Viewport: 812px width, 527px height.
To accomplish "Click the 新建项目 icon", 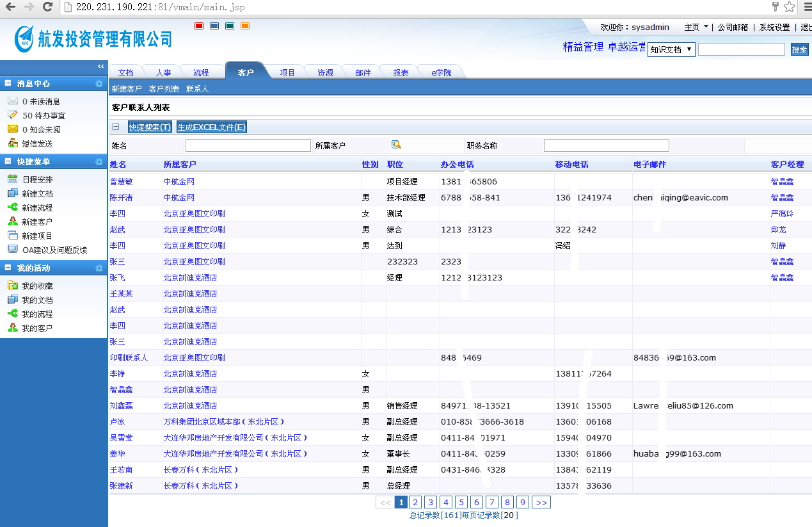I will [12, 236].
